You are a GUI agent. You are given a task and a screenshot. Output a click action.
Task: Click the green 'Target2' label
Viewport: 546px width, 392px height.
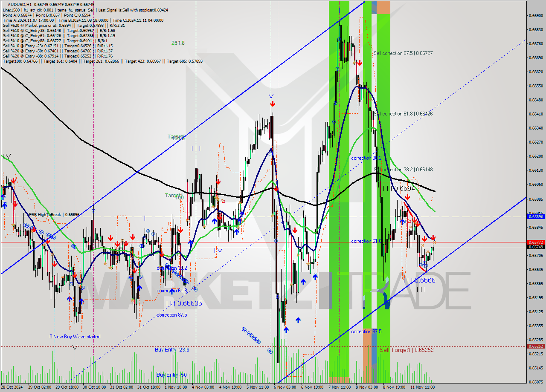click(x=176, y=137)
